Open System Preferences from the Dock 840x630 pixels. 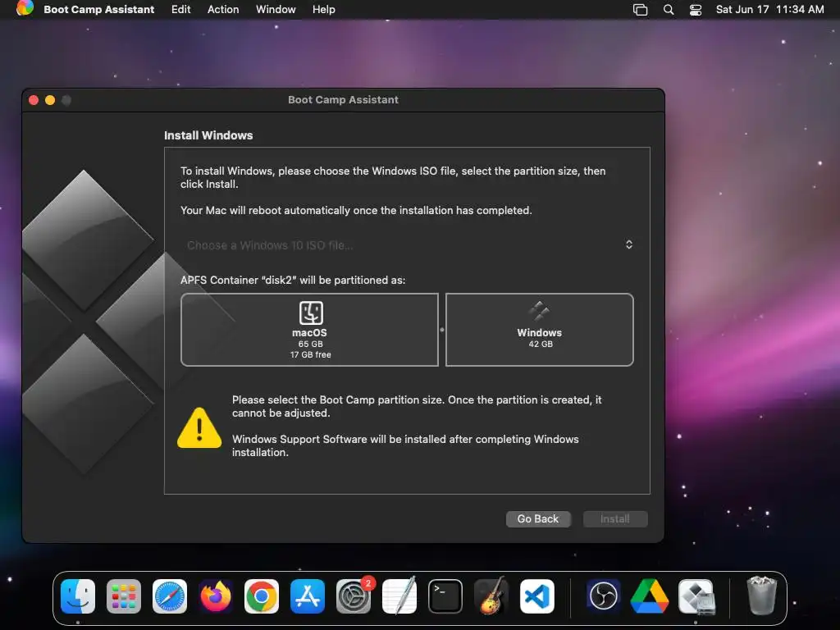354,596
